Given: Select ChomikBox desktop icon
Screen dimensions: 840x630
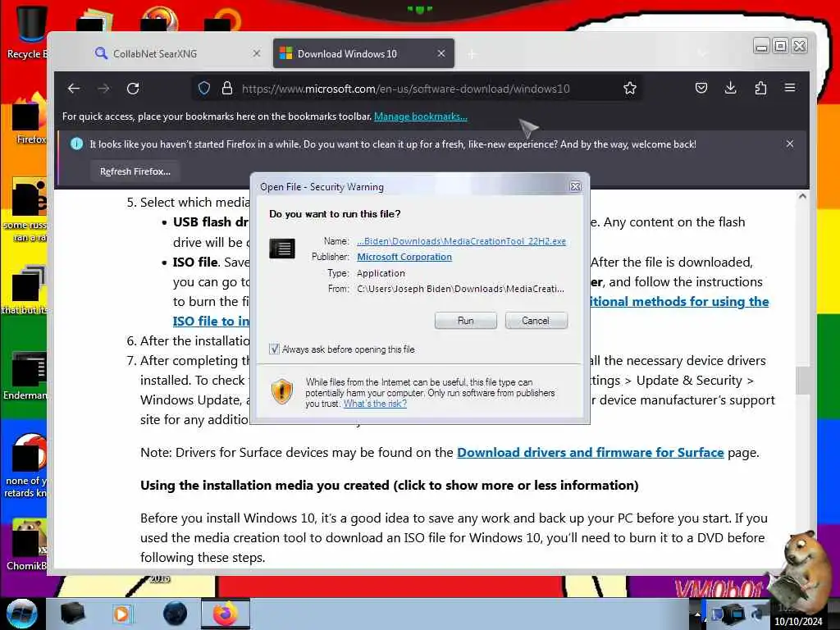Looking at the screenshot, I should (28, 545).
